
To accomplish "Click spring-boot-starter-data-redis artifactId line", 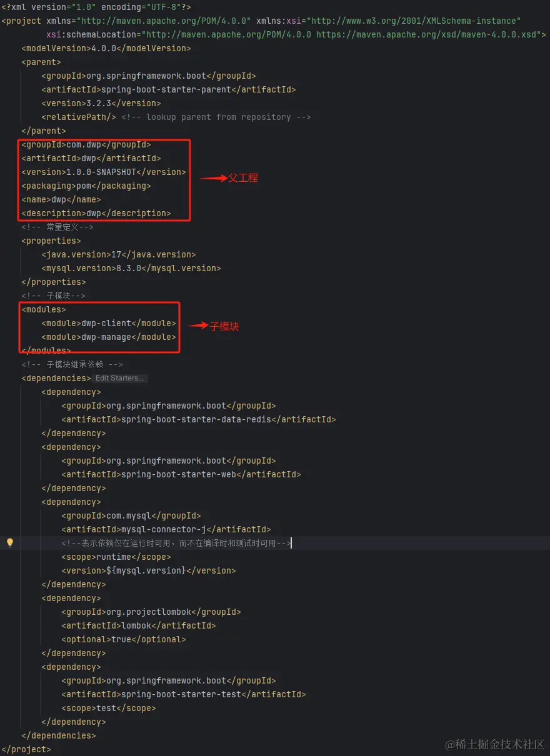I will 199,419.
